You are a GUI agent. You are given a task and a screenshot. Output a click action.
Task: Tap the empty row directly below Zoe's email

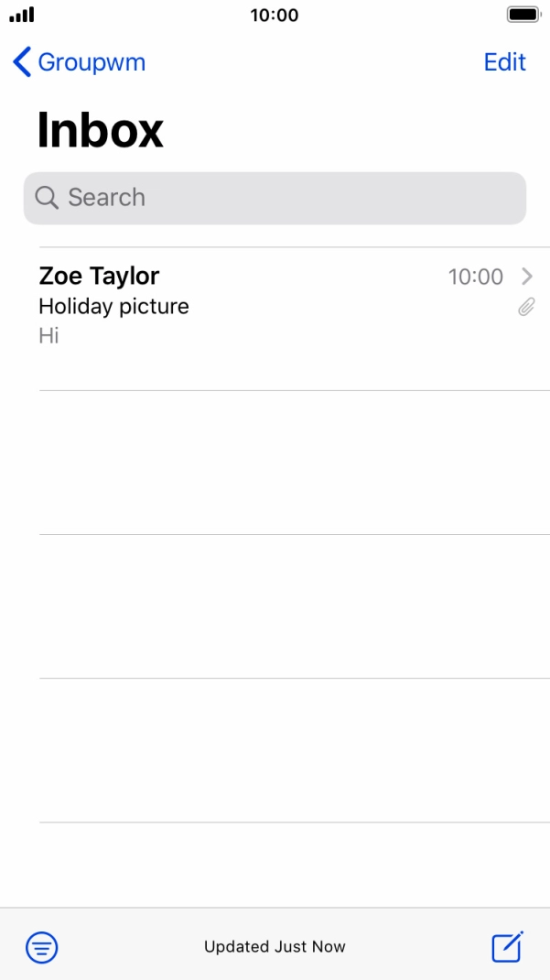tap(293, 463)
